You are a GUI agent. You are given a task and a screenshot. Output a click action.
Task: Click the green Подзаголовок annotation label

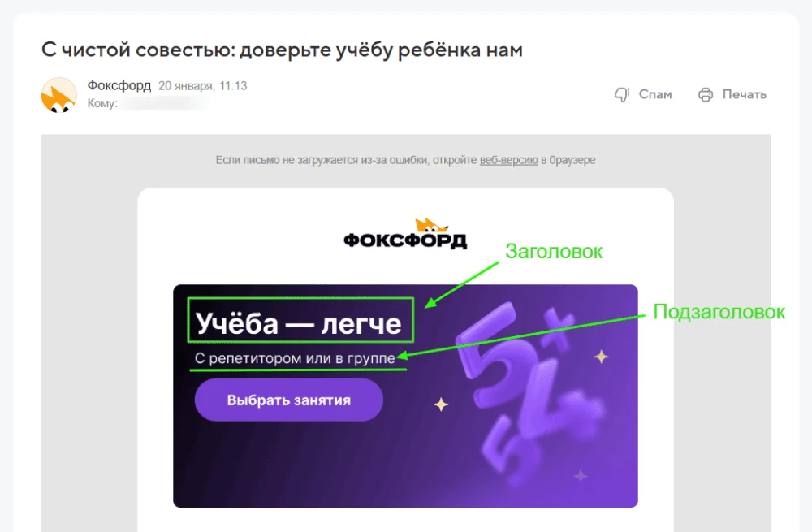[x=719, y=312]
